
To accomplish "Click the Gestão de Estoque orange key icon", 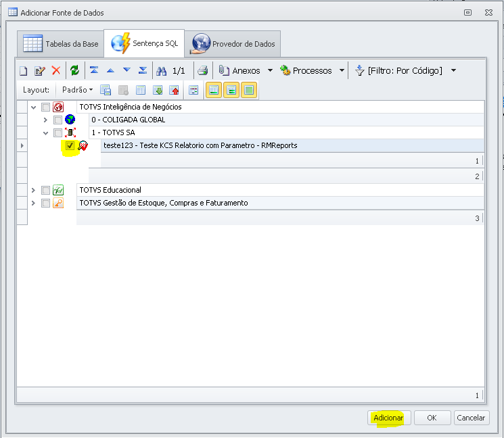I will pyautogui.click(x=58, y=203).
